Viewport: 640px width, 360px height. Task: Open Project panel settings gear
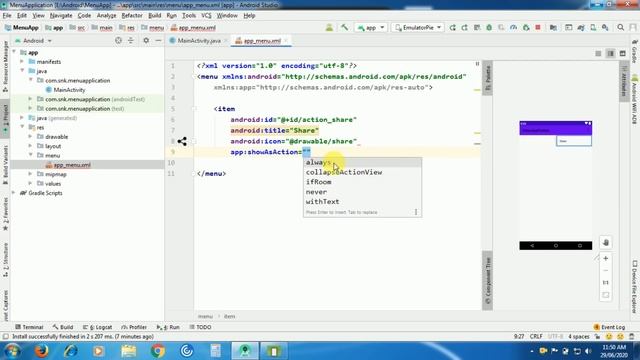pos(146,40)
